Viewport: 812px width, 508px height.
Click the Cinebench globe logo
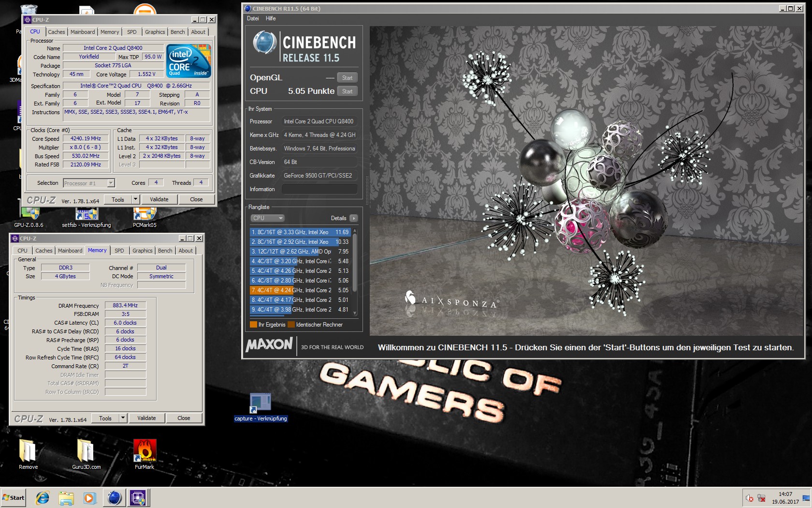coord(264,42)
